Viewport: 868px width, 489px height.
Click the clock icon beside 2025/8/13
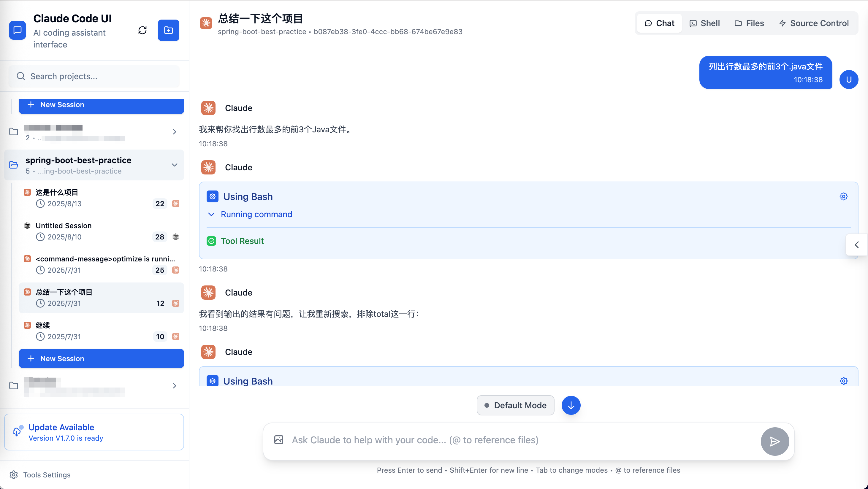(40, 204)
